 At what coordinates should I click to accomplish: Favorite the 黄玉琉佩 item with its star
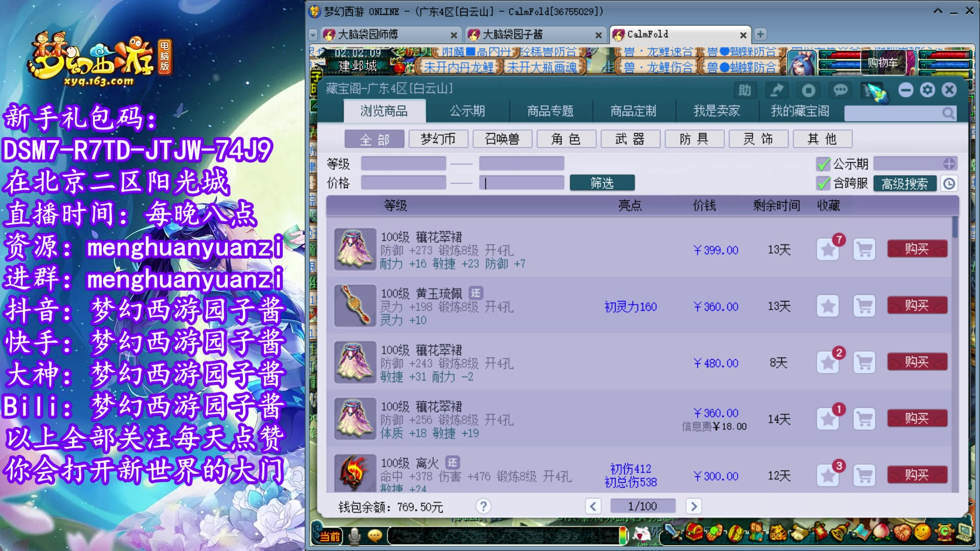[827, 306]
